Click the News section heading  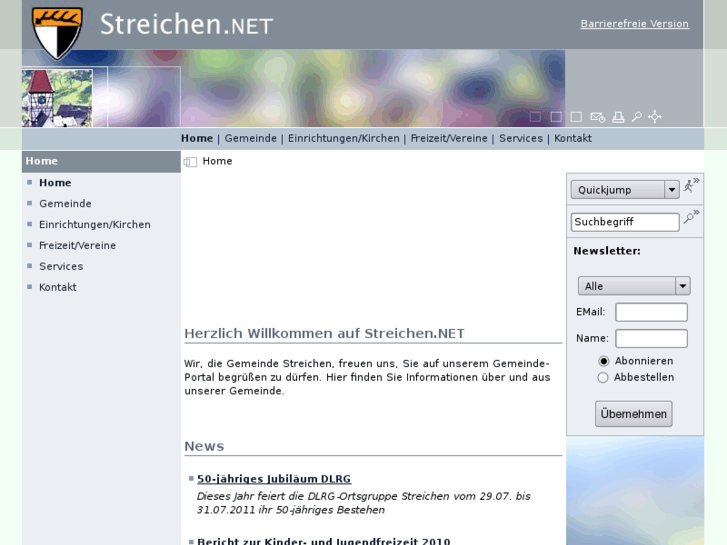[x=204, y=446]
